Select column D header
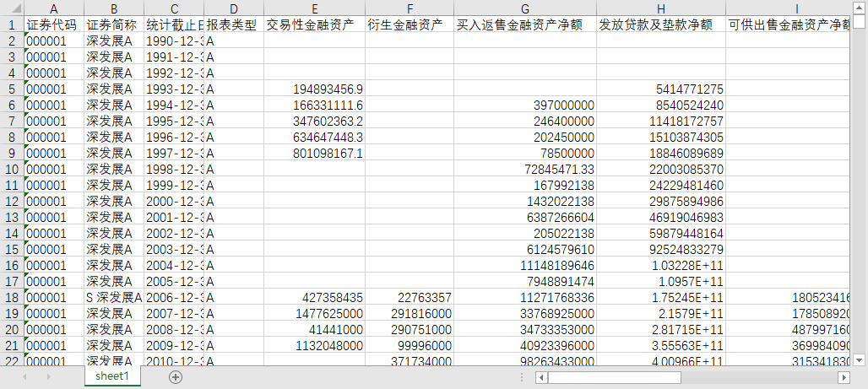Image resolution: width=868 pixels, height=389 pixels. [234, 8]
